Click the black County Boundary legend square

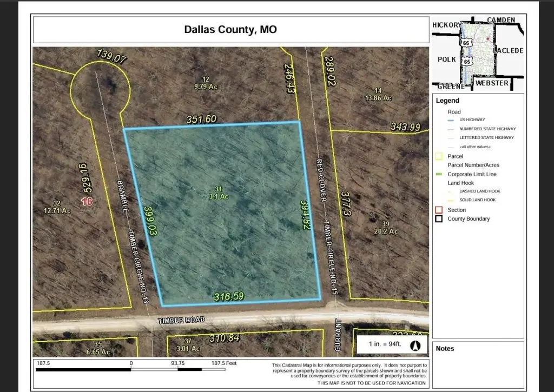point(439,219)
